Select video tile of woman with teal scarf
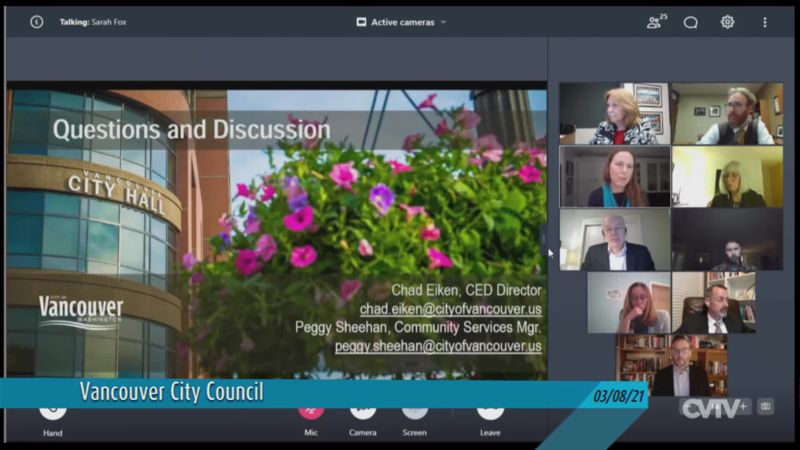Screen dimensions: 800x450 coord(614,177)
